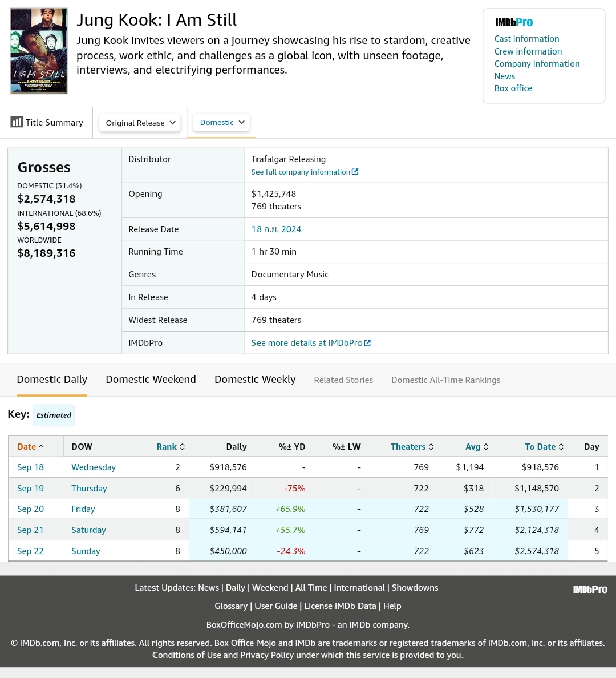Open the footer Daily link
616x678 pixels.
pyautogui.click(x=236, y=588)
